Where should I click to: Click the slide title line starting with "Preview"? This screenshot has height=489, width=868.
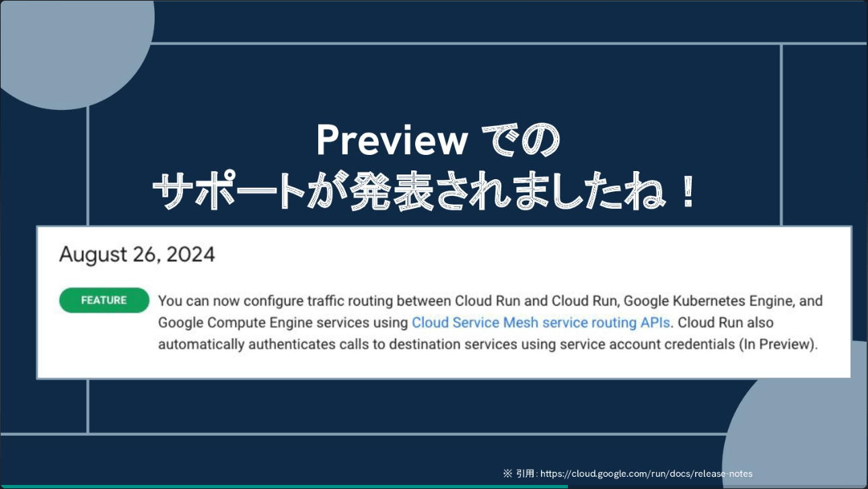click(437, 141)
